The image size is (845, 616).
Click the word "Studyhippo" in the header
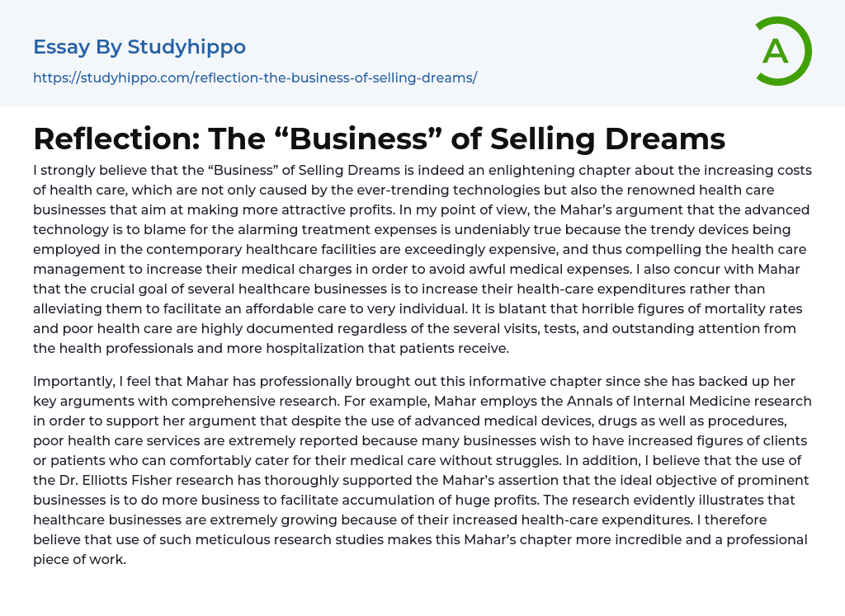[x=186, y=47]
